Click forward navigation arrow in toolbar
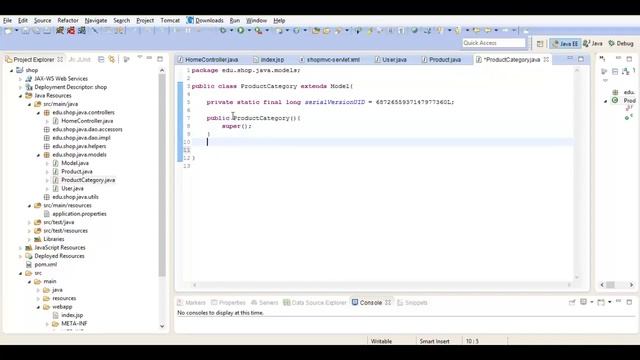This screenshot has width=640, height=360. tap(505, 30)
